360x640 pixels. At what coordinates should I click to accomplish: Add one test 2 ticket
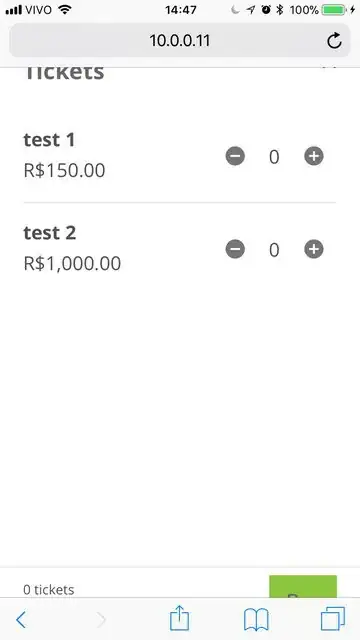313,249
